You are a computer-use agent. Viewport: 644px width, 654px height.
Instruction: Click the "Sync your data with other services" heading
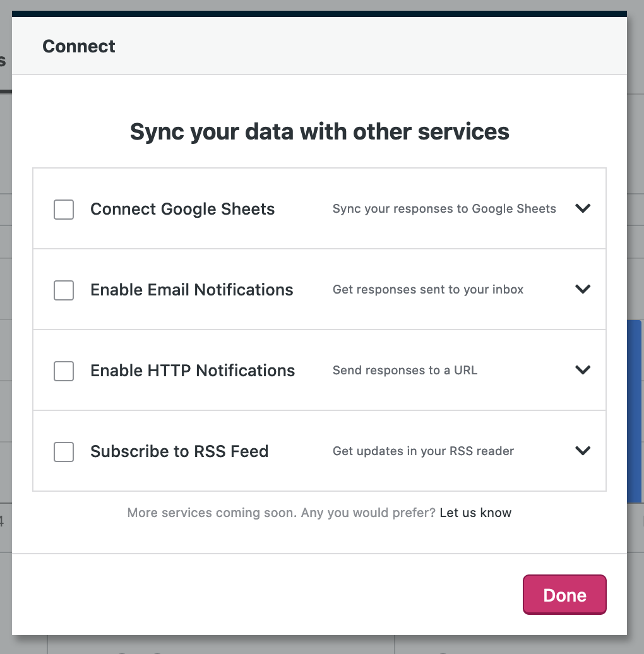319,131
